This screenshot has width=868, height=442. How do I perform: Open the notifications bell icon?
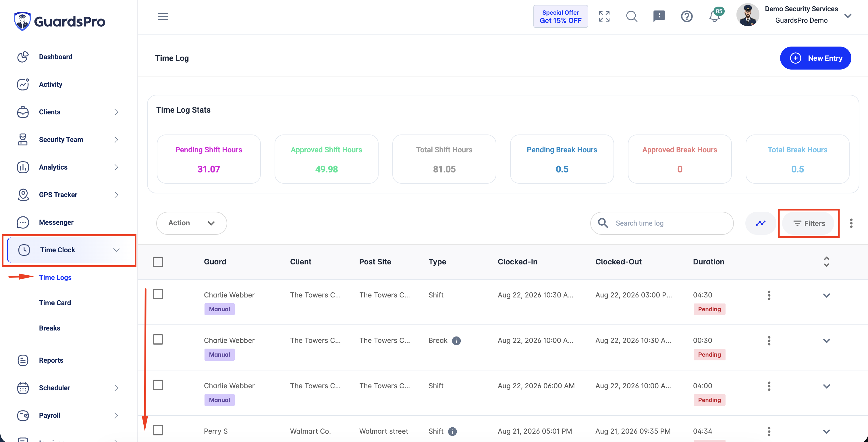tap(714, 16)
